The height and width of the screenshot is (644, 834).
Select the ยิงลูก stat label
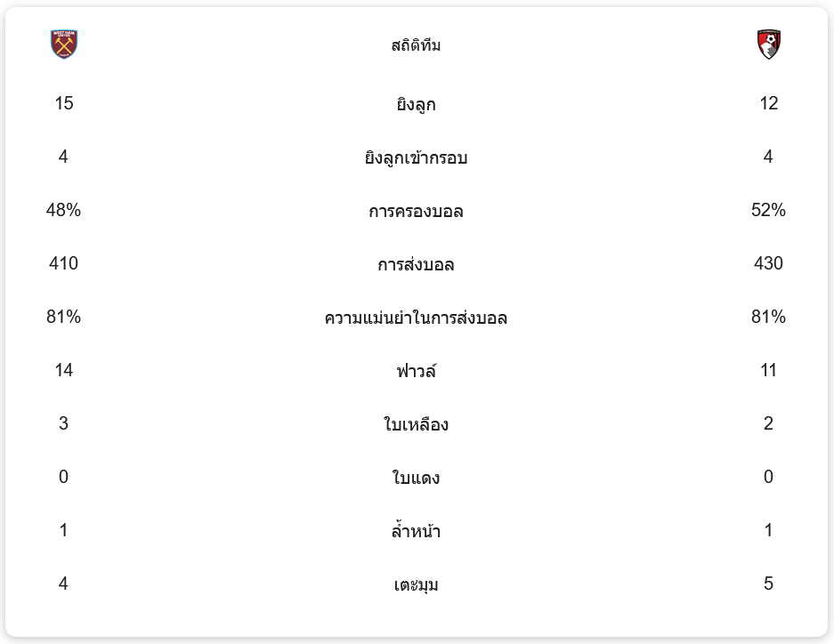coord(416,105)
